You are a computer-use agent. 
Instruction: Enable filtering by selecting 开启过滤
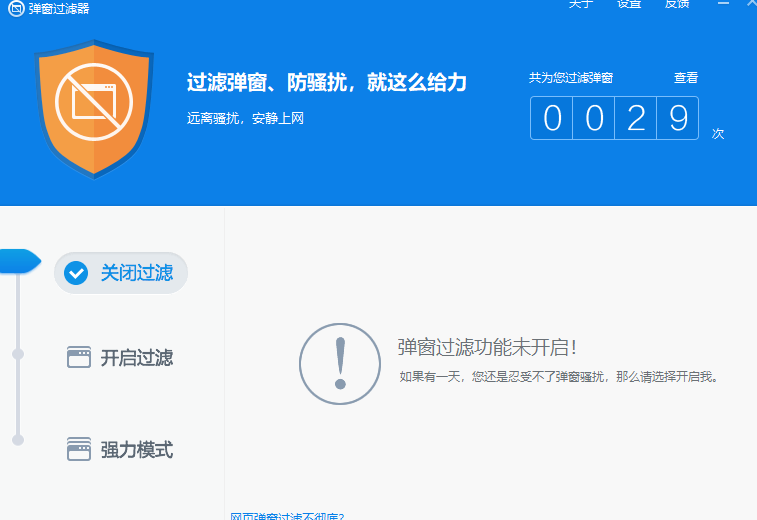pyautogui.click(x=136, y=358)
